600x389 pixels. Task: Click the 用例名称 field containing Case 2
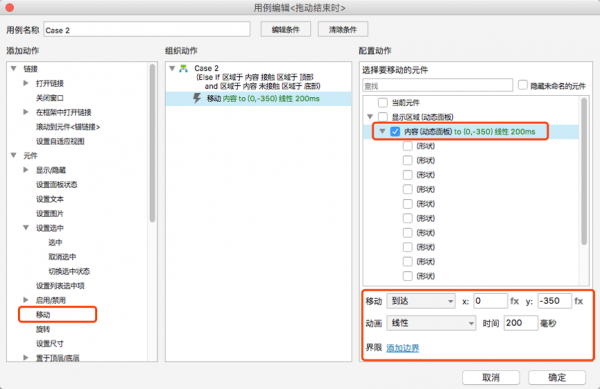coord(147,29)
